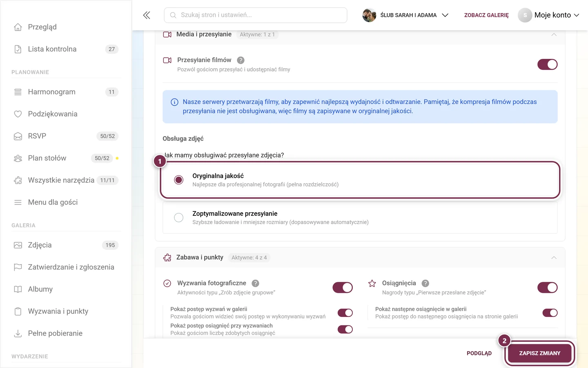Viewport: 588px width, 368px height.
Task: Click the Menu dla gości lines icon
Action: [x=18, y=202]
